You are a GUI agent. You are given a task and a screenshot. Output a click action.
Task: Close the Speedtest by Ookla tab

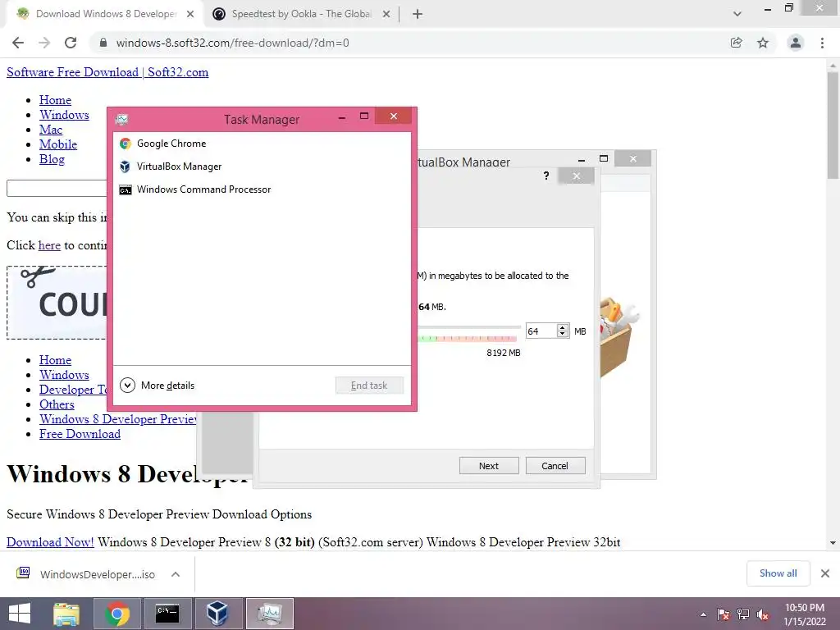386,15
